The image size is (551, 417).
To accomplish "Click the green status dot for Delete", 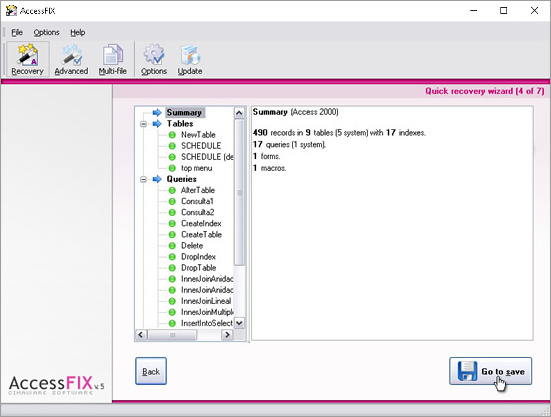I will click(172, 246).
